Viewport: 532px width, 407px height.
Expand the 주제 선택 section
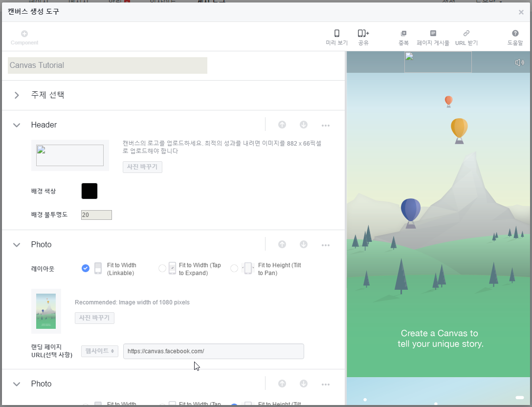[16, 95]
